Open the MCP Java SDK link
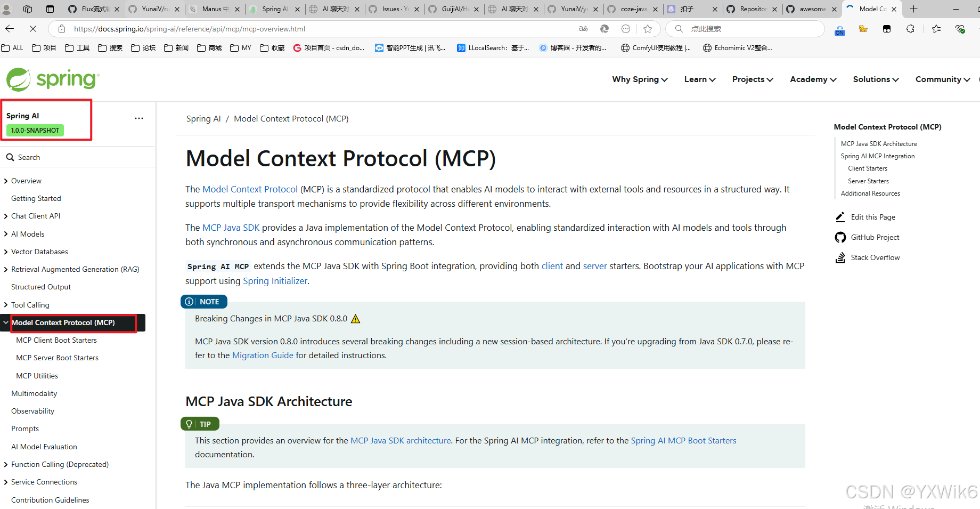The image size is (980, 509). point(231,228)
